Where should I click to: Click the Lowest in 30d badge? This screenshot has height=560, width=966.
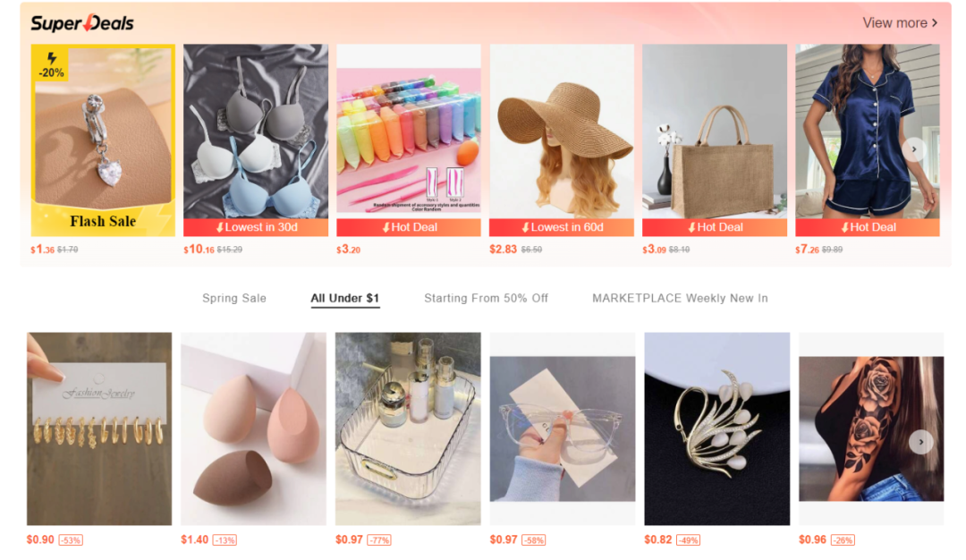256,227
